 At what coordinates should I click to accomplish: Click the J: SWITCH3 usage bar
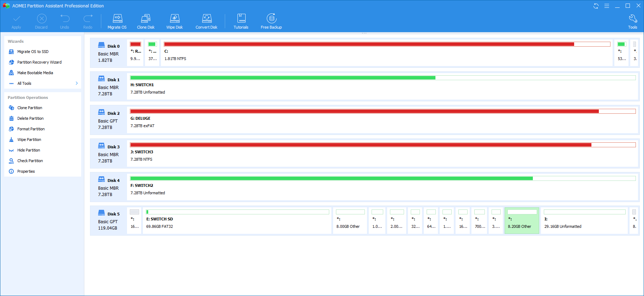click(383, 145)
